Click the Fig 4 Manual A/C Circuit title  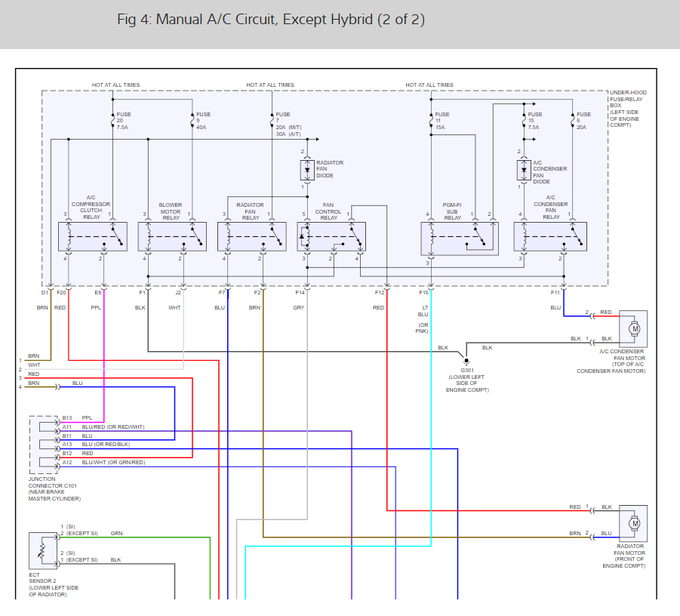pos(271,20)
